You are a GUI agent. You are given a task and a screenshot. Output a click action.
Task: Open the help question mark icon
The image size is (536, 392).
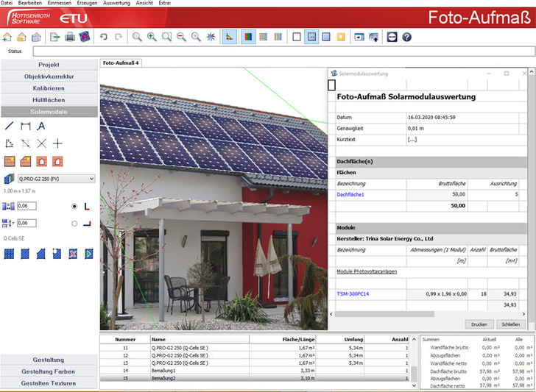406,37
